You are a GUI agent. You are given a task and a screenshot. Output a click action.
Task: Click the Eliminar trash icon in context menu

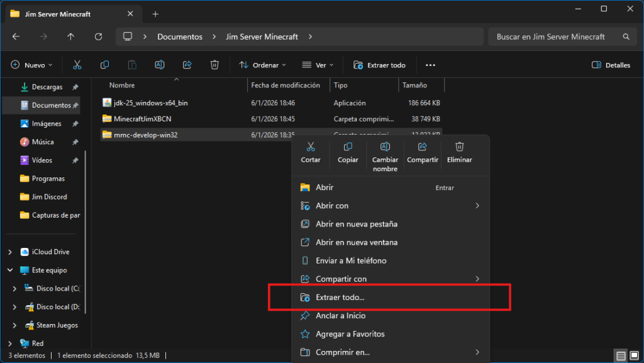coord(459,147)
